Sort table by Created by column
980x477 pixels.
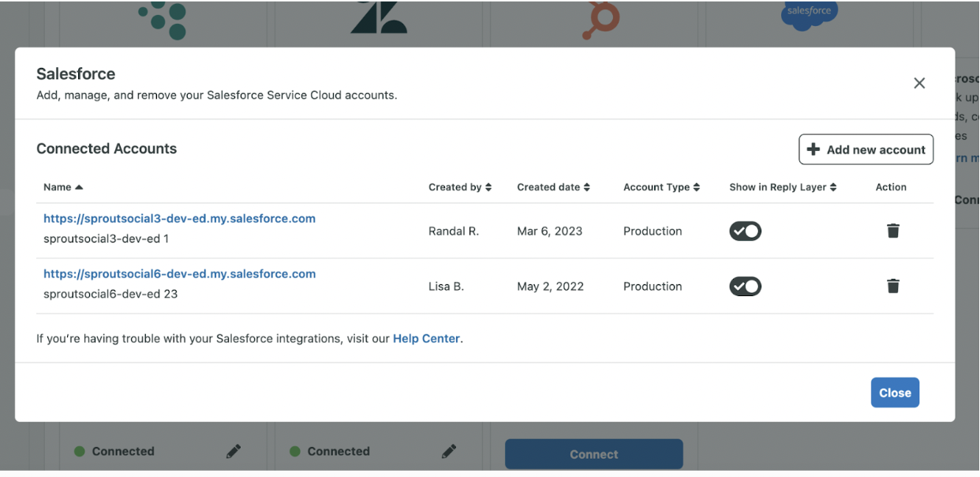460,187
